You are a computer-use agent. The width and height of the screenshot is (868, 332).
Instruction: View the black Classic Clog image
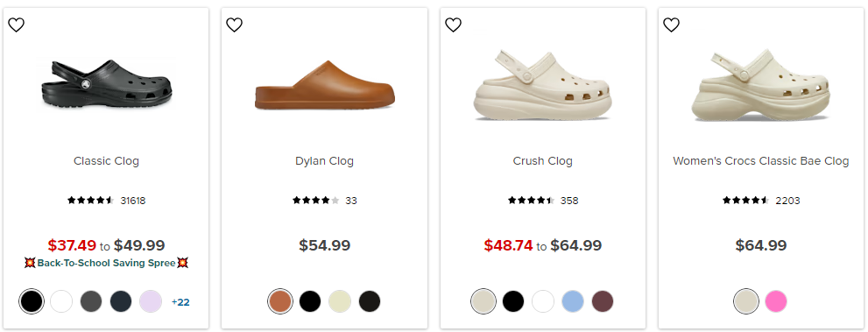[106, 86]
